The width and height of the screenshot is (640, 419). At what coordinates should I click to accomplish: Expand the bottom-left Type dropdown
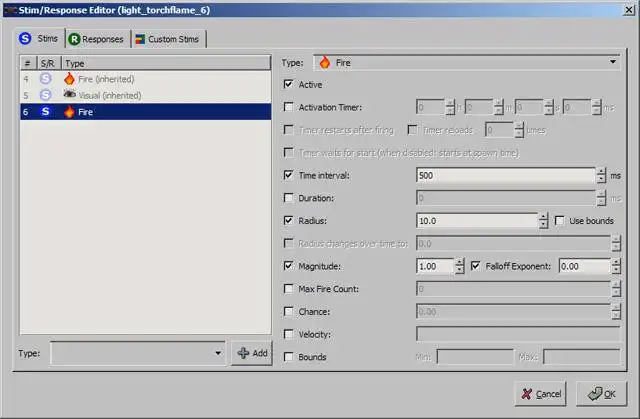pos(218,353)
